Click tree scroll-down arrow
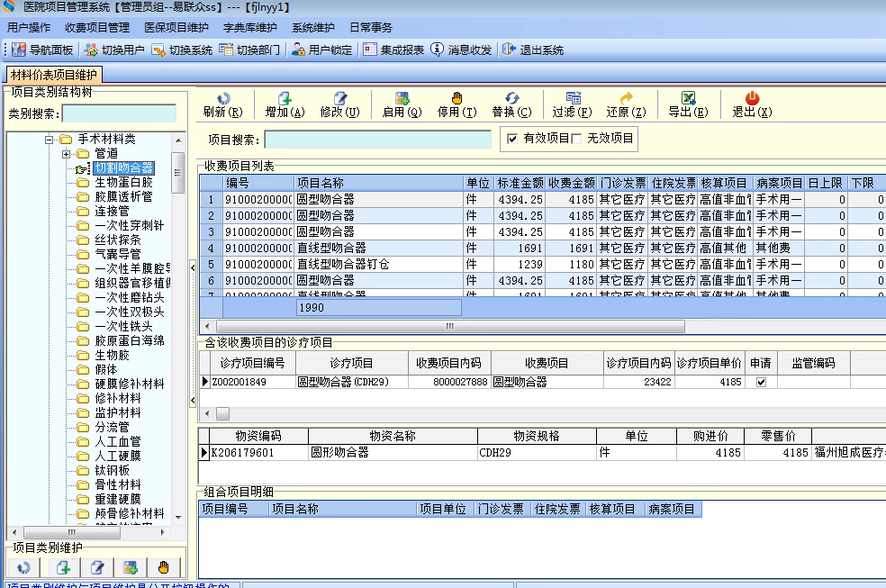The width and height of the screenshot is (886, 588). (178, 517)
